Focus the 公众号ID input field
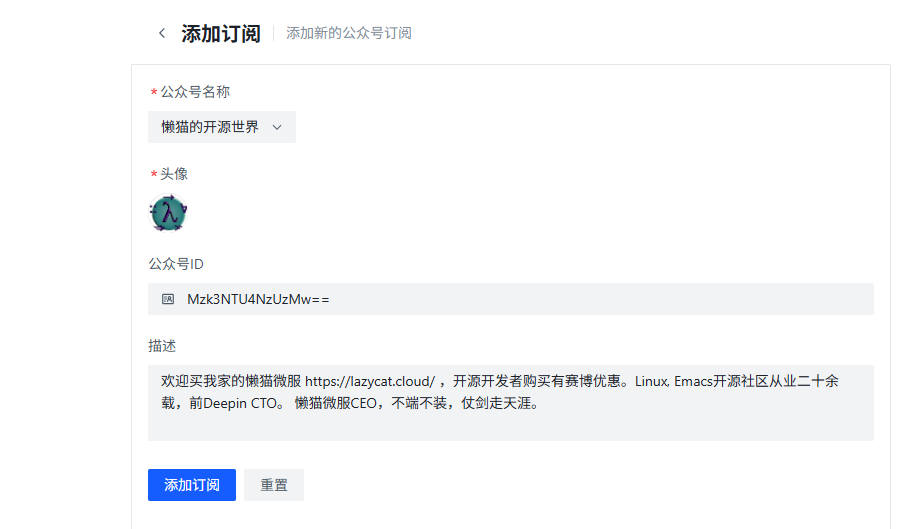918x529 pixels. (511, 299)
